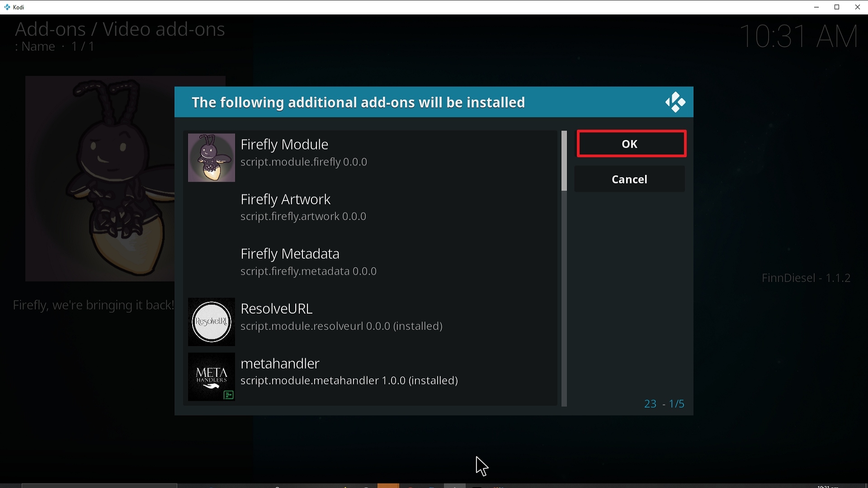Viewport: 868px width, 488px height.
Task: Click the 10:31 AM clock
Action: coord(799,36)
